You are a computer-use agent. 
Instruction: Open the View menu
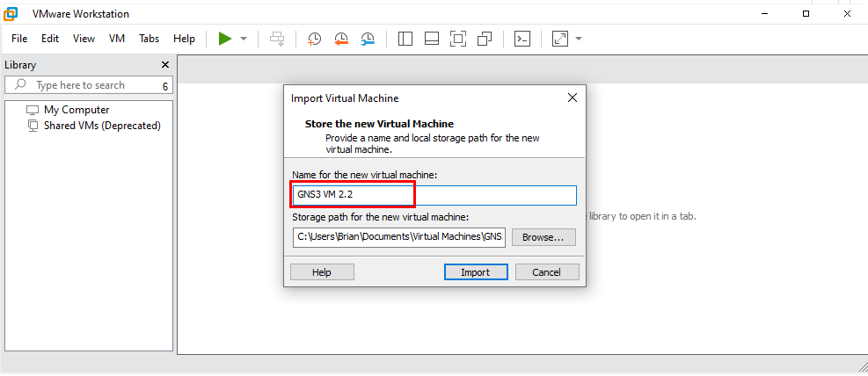[84, 39]
